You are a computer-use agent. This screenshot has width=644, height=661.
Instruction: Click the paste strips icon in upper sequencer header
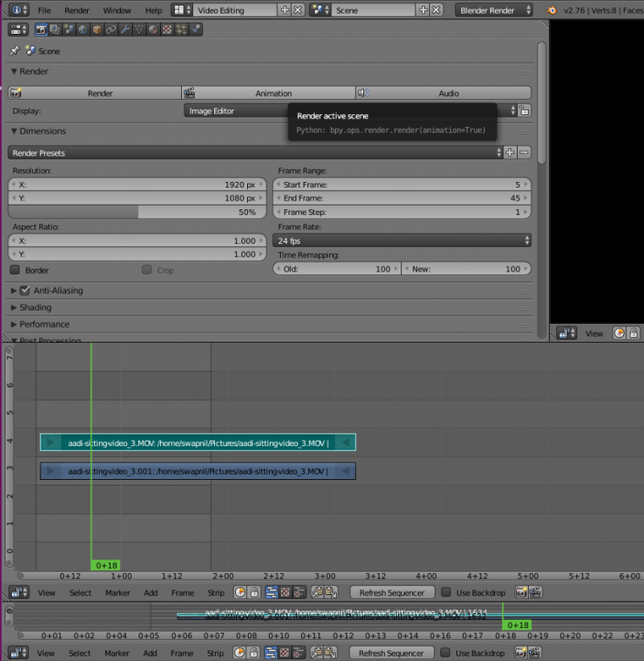[331, 592]
